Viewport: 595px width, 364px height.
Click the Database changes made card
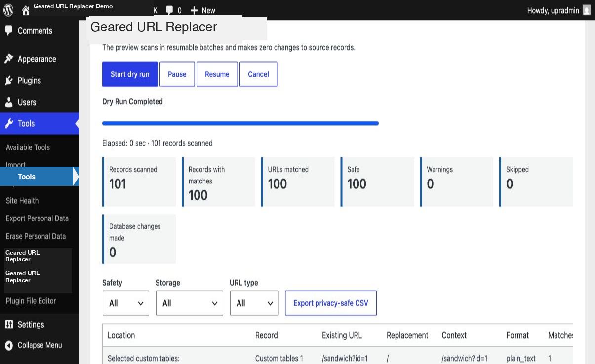139,239
